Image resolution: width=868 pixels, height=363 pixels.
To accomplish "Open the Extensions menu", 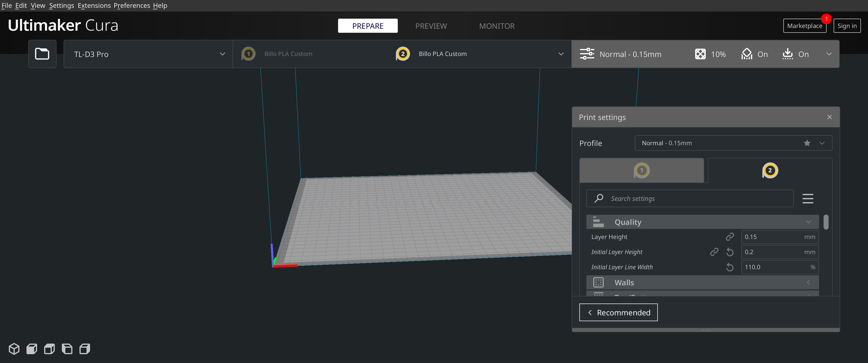I will tap(94, 5).
